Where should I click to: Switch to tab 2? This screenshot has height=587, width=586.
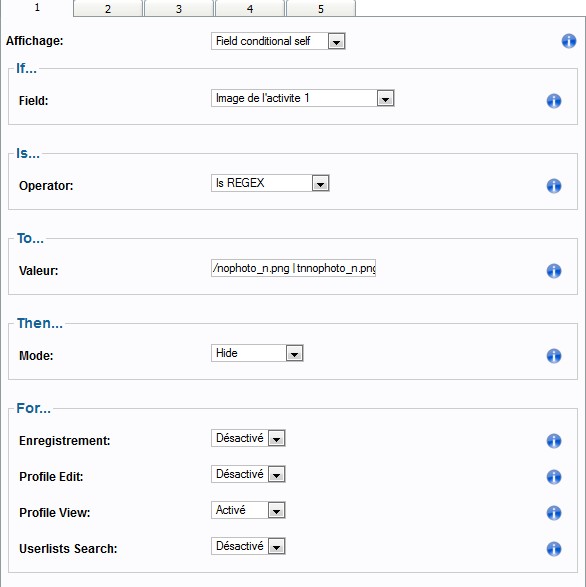pyautogui.click(x=108, y=9)
